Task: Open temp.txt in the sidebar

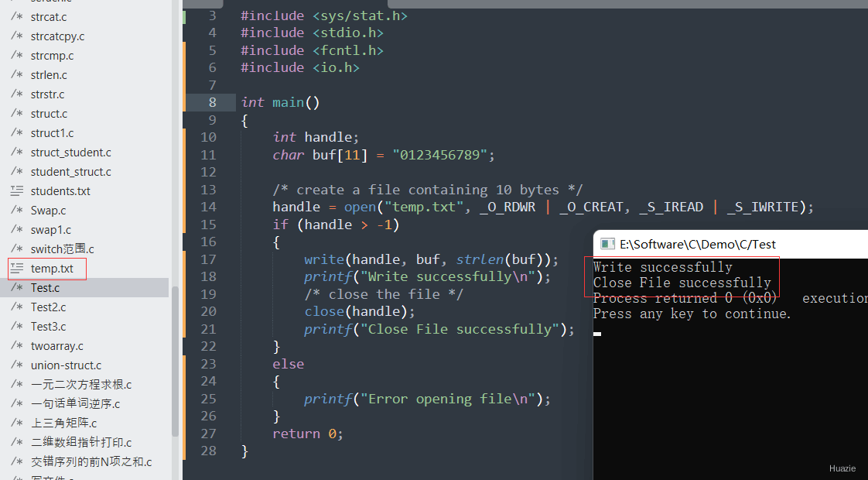Action: pyautogui.click(x=52, y=269)
